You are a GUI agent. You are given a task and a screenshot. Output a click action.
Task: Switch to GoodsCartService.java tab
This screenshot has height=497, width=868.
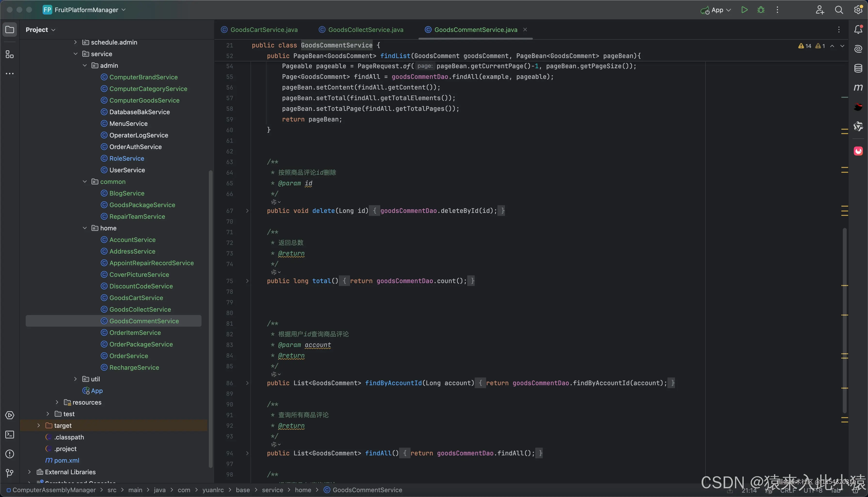(264, 30)
